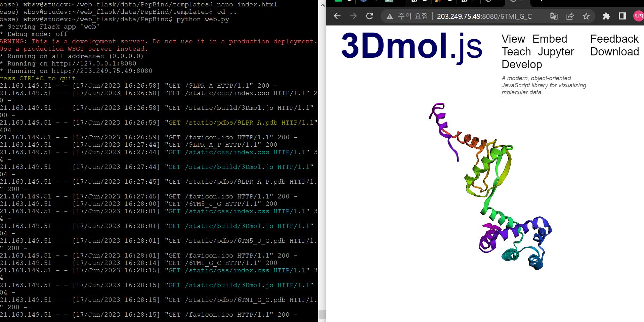The width and height of the screenshot is (644, 322).
Task: Open the pink profile avatar
Action: click(638, 16)
